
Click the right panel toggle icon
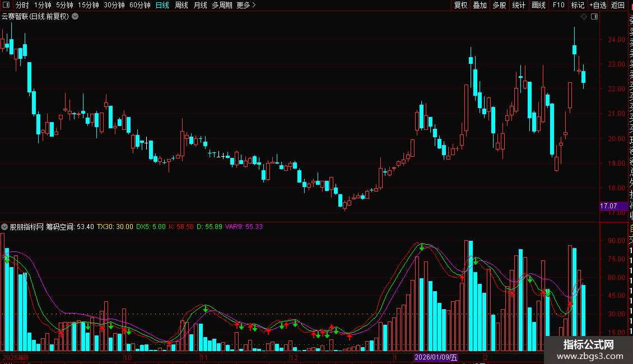[x=594, y=17]
